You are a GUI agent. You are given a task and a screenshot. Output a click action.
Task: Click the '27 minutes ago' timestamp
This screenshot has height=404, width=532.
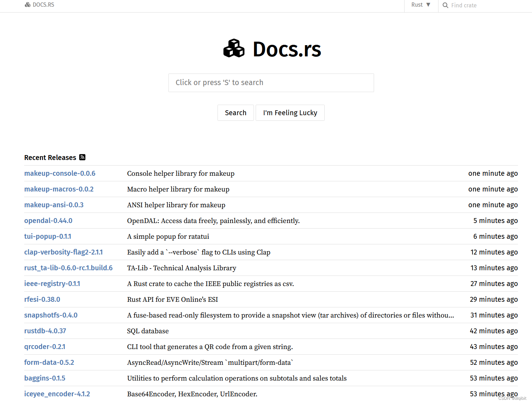494,284
